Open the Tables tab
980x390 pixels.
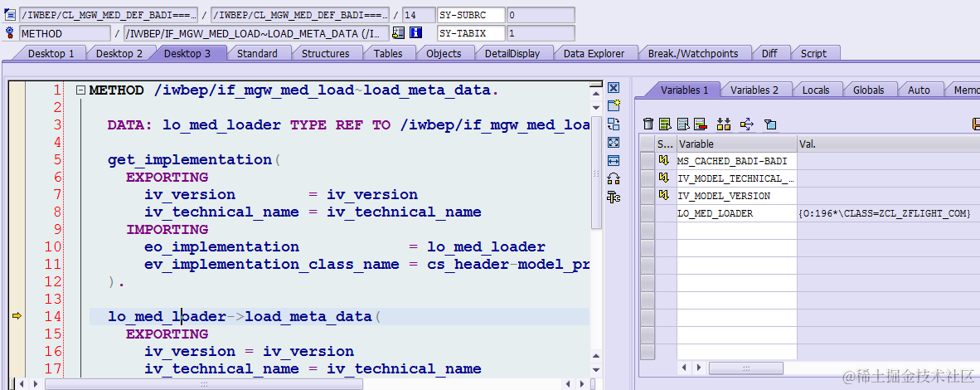[x=388, y=54]
